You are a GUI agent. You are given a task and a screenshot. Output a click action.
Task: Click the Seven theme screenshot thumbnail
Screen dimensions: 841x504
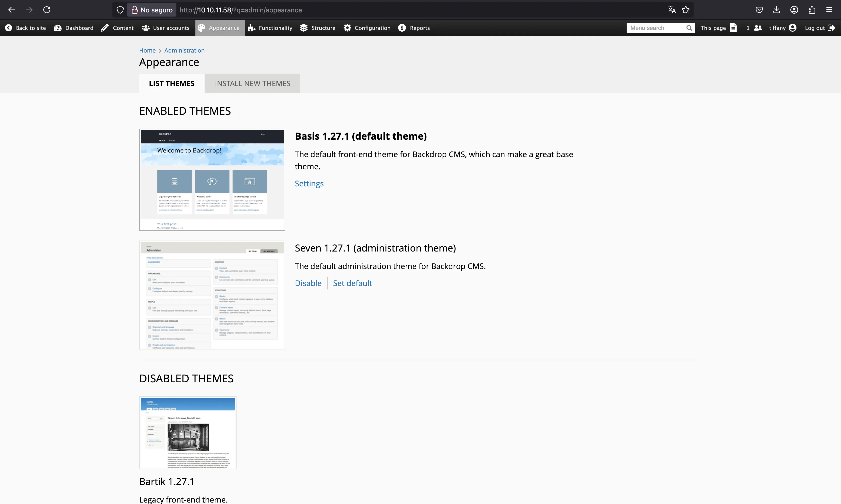(212, 296)
